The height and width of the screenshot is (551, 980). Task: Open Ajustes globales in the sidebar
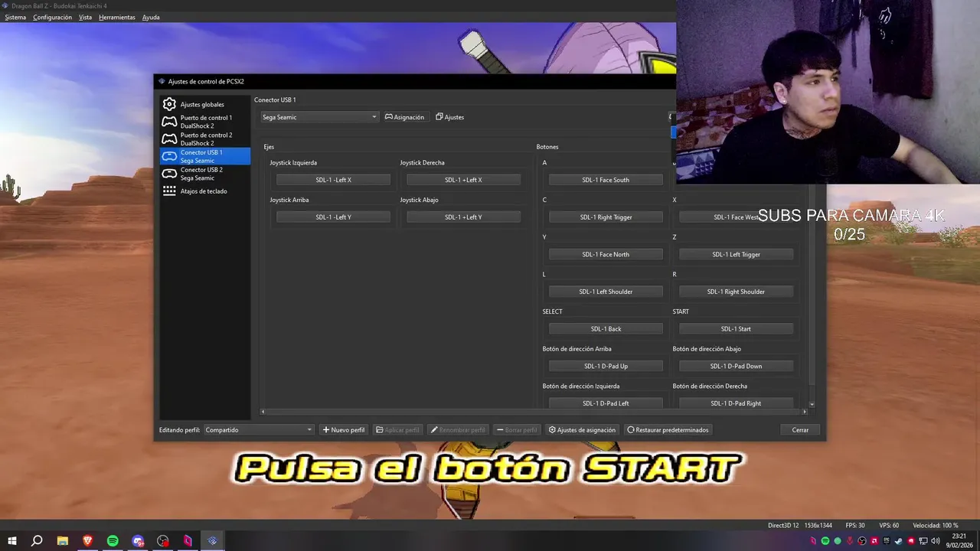point(204,104)
